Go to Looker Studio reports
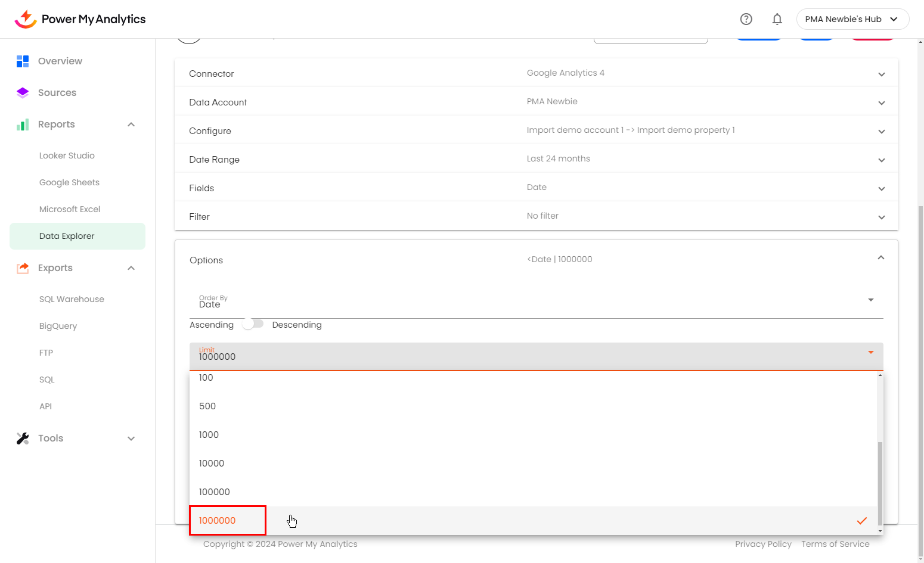 (67, 155)
